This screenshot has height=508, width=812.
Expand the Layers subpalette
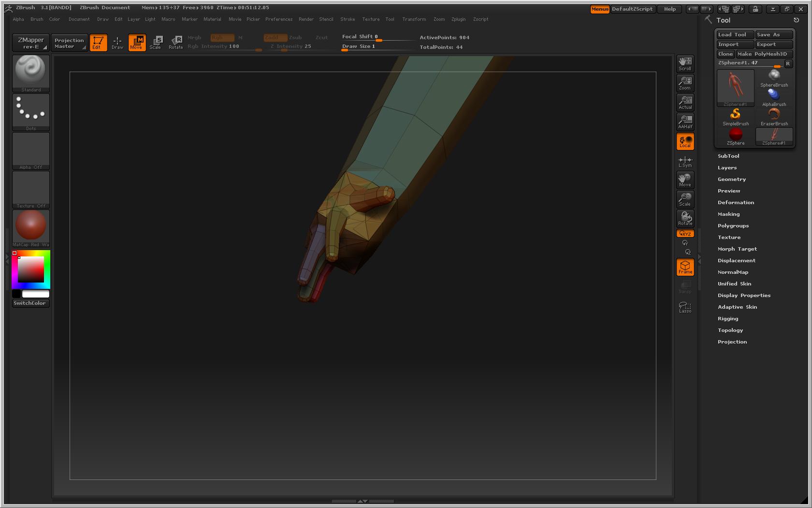pyautogui.click(x=727, y=167)
